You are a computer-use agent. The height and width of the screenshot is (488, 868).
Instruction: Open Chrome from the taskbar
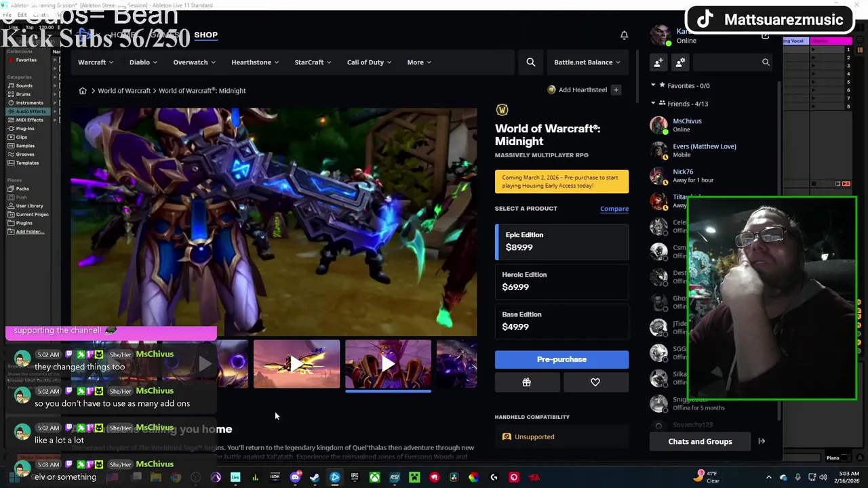pyautogui.click(x=176, y=477)
